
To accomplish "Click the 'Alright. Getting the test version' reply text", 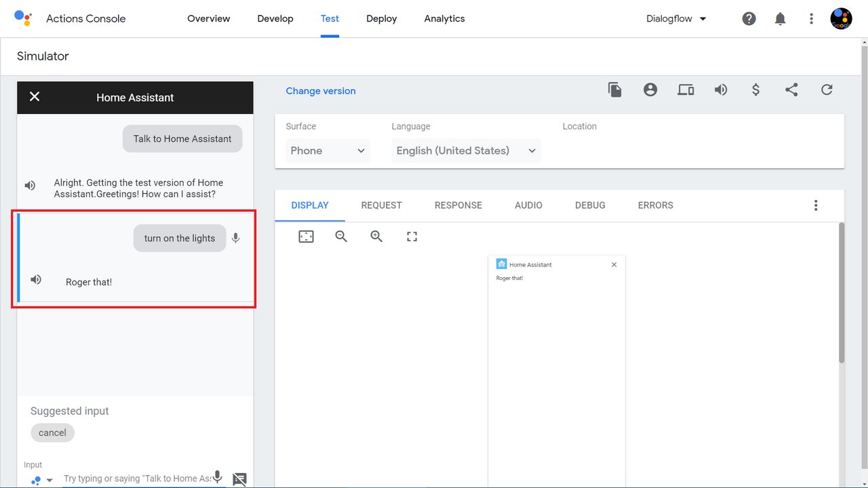I will coord(138,188).
